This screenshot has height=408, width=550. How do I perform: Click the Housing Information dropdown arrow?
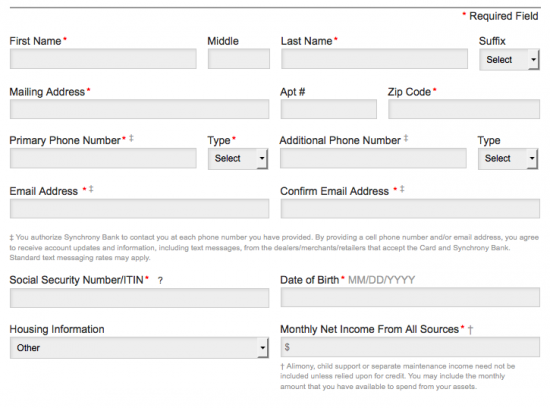[x=263, y=348]
